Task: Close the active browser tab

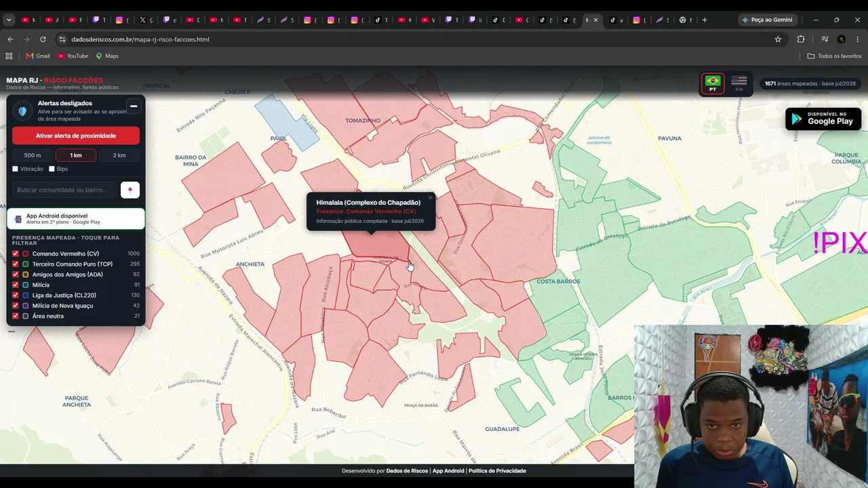Action: (x=596, y=20)
